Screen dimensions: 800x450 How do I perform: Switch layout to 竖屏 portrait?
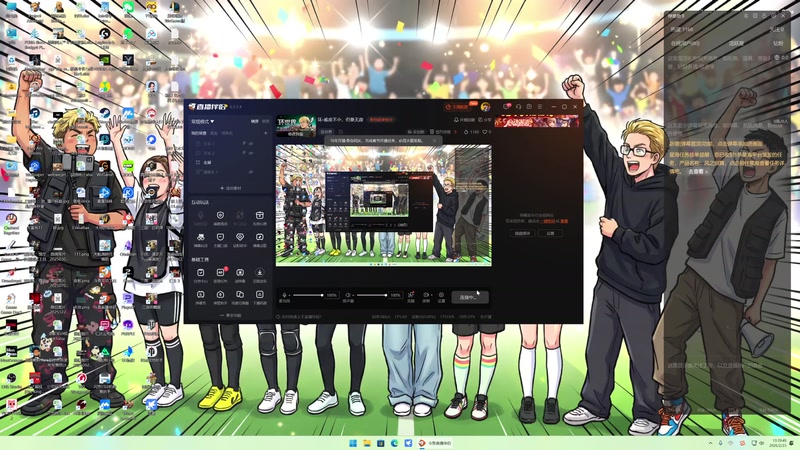265,121
